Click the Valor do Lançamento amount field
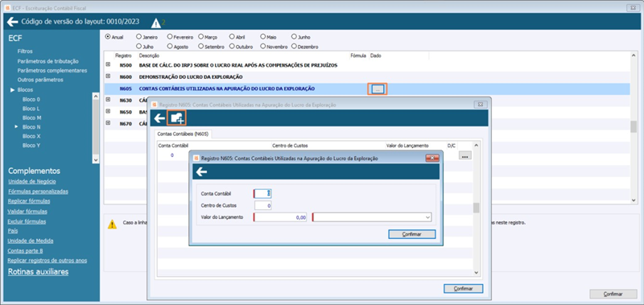 (280, 217)
